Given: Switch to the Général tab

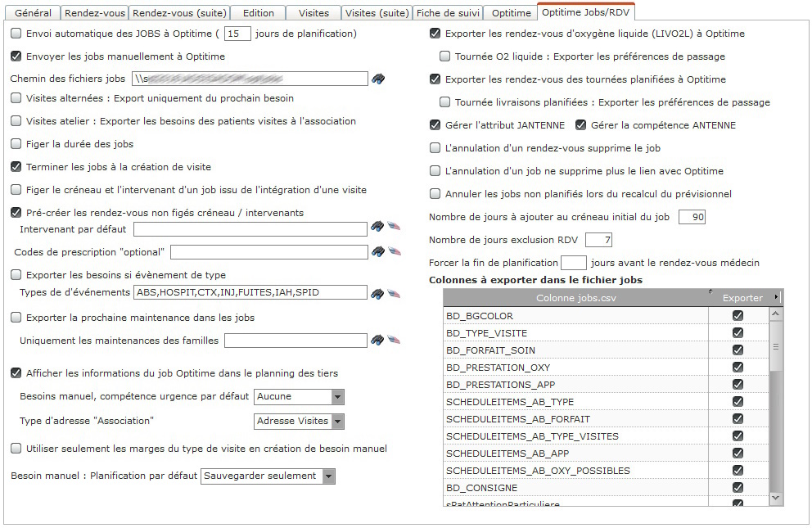Looking at the screenshot, I should (x=33, y=13).
